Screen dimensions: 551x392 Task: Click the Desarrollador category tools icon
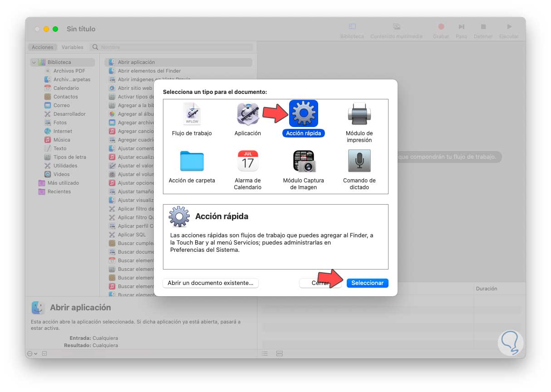pyautogui.click(x=48, y=114)
